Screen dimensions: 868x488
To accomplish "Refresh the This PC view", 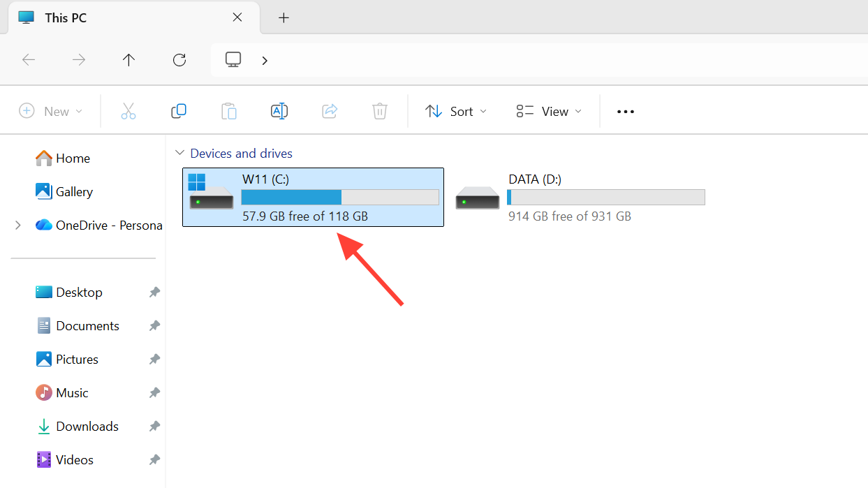I will [179, 60].
